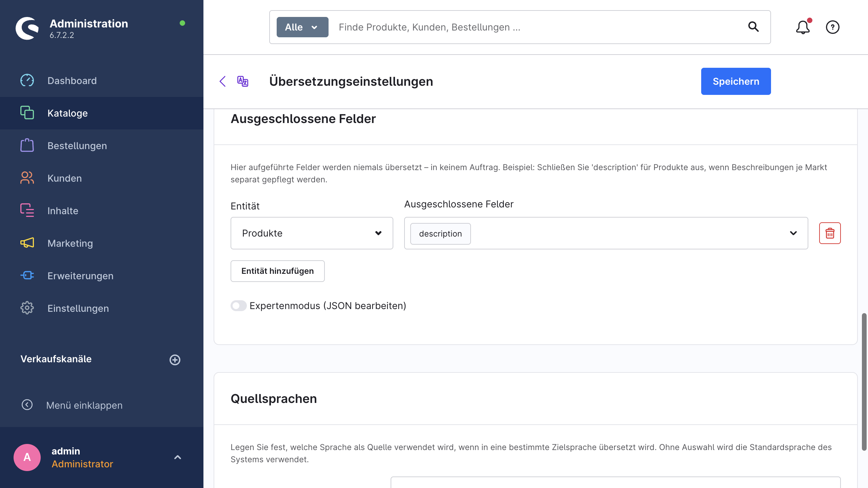868x488 pixels.
Task: Click the Marketing megaphone icon
Action: point(27,243)
